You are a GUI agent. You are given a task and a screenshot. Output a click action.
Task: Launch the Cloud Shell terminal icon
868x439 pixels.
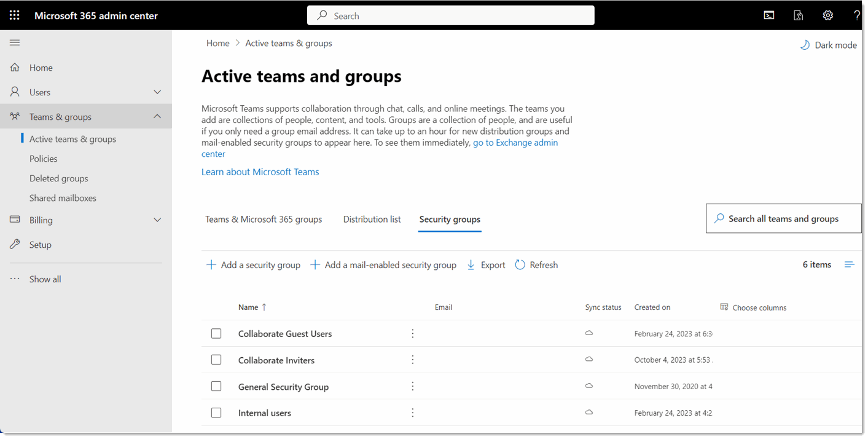(x=768, y=15)
